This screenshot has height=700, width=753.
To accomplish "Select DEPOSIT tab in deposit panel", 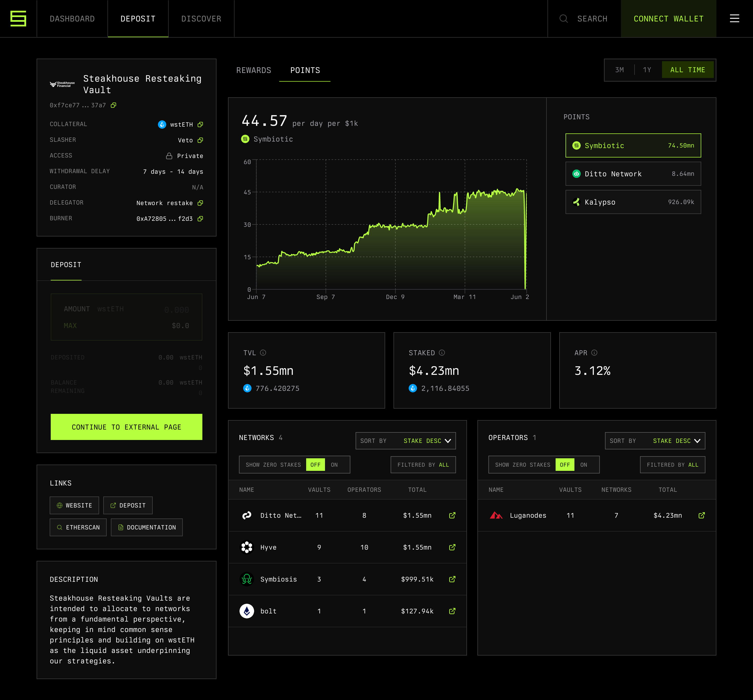I will tap(66, 265).
